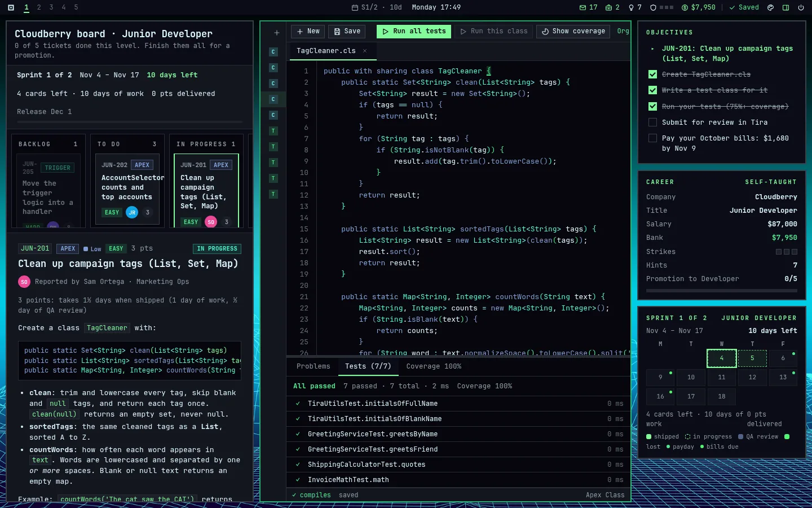Click the SO avatar beside Reported by Sam Ortega

point(24,282)
